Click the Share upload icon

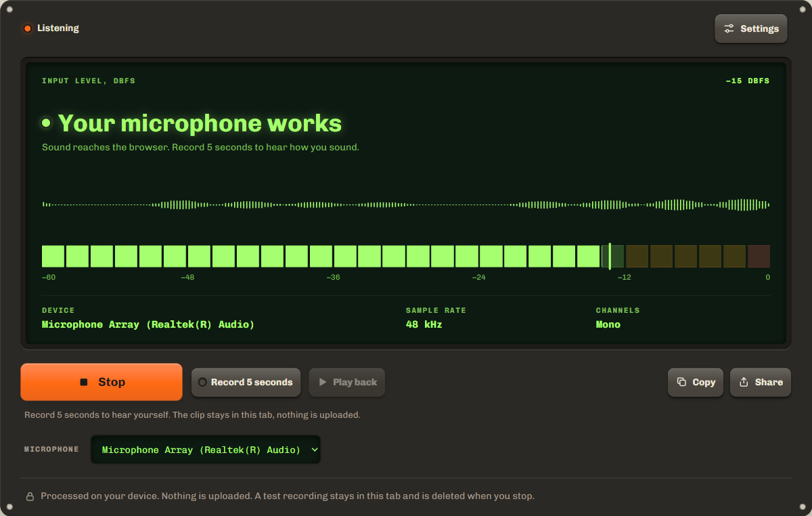pyautogui.click(x=744, y=382)
